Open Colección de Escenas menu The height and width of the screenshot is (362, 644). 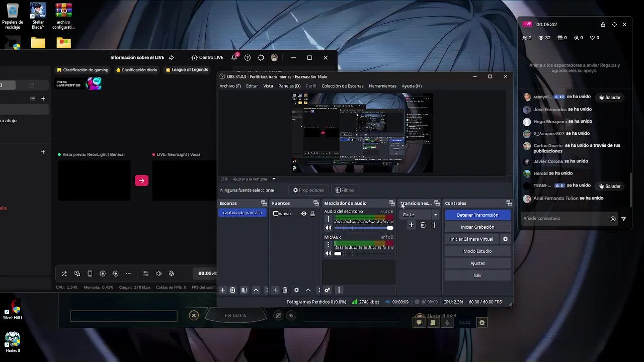coord(343,86)
